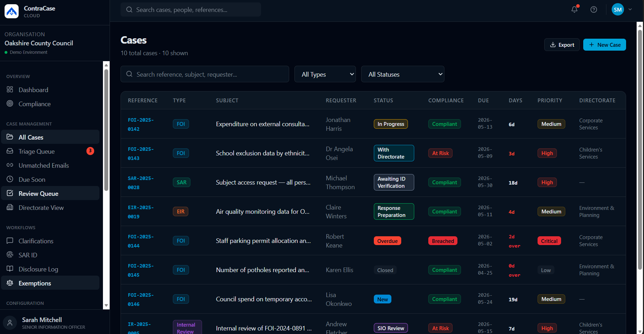Open notifications bell
Image resolution: width=644 pixels, height=334 pixels.
(574, 9)
